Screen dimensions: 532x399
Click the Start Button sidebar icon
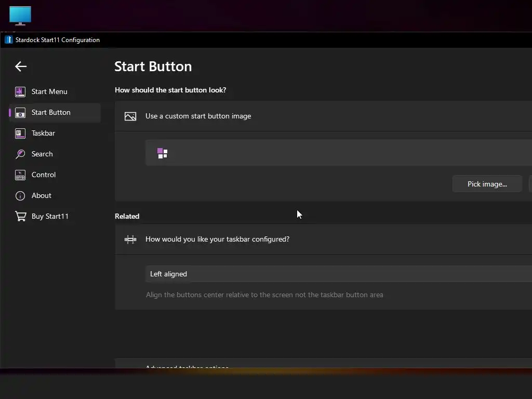click(20, 113)
